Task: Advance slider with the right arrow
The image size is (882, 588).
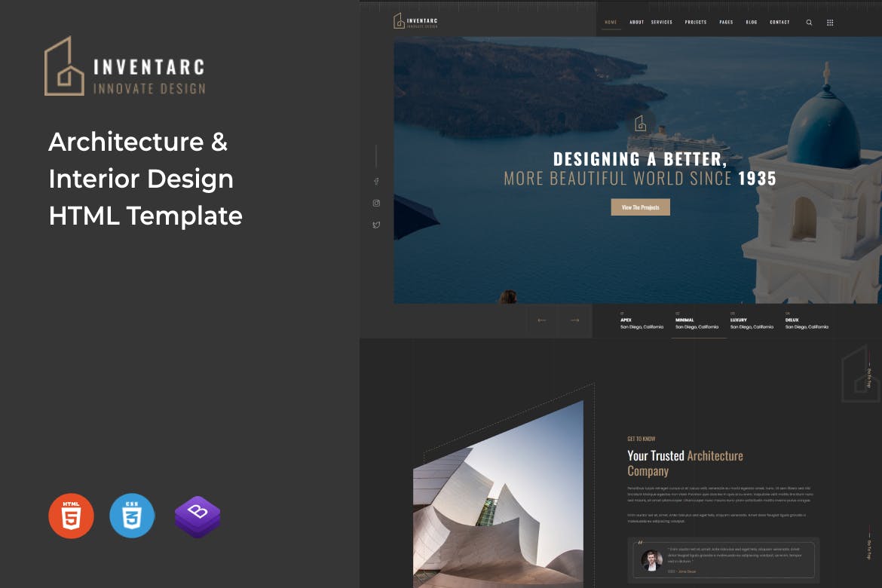Action: coord(574,320)
